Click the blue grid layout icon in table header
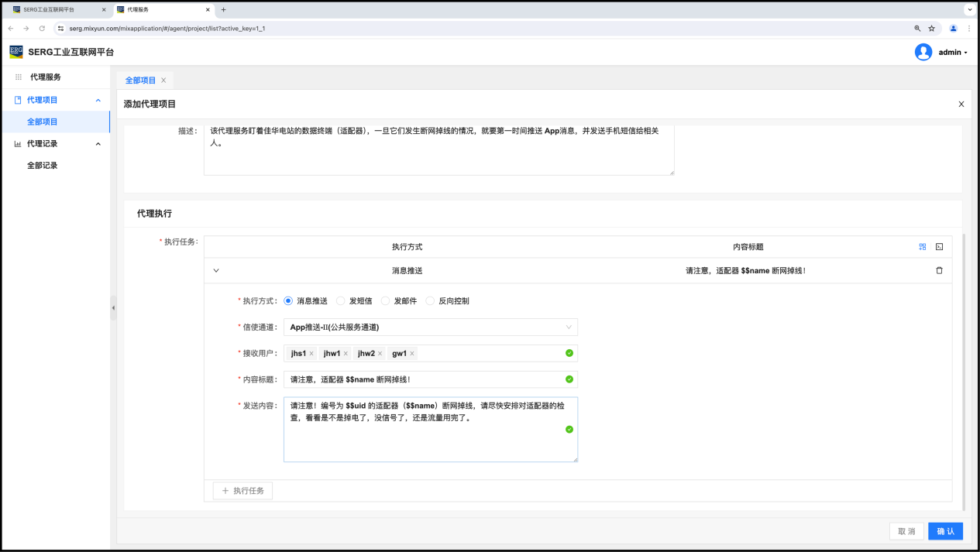The width and height of the screenshot is (980, 552). 923,247
